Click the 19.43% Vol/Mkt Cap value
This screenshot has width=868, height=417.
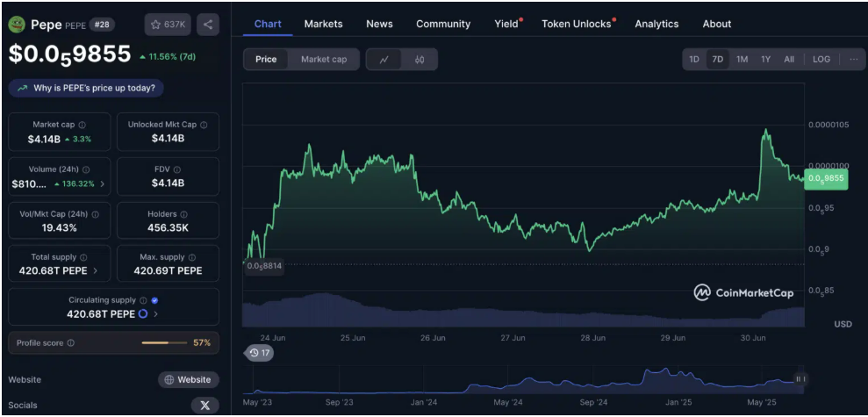pos(59,227)
